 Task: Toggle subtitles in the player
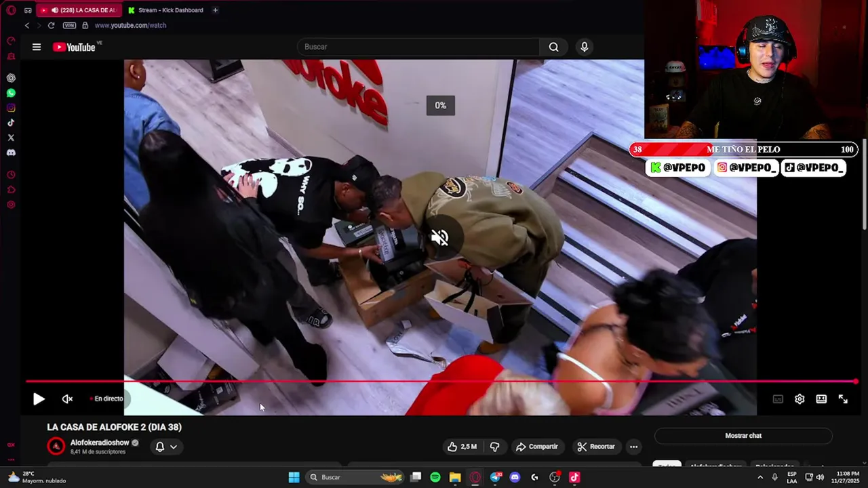(778, 399)
